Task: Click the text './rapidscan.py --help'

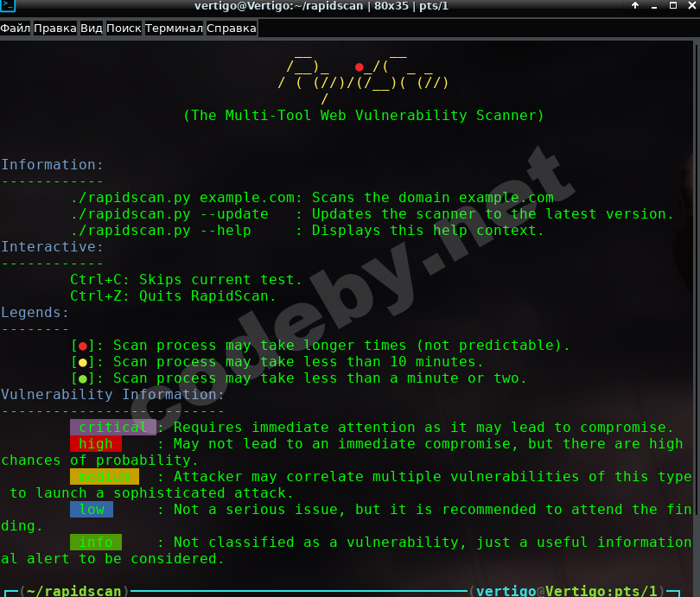Action: pos(161,231)
